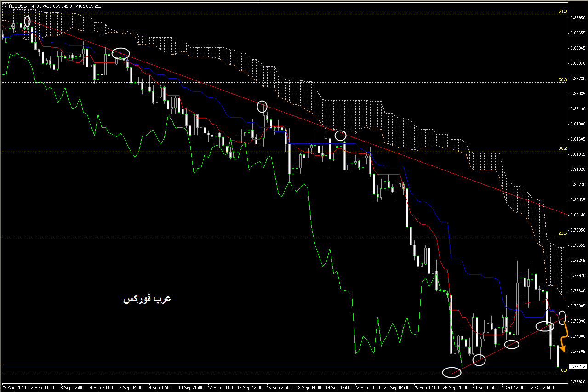
Task: Click the 0.78970 price axis label
Action: 578,276
